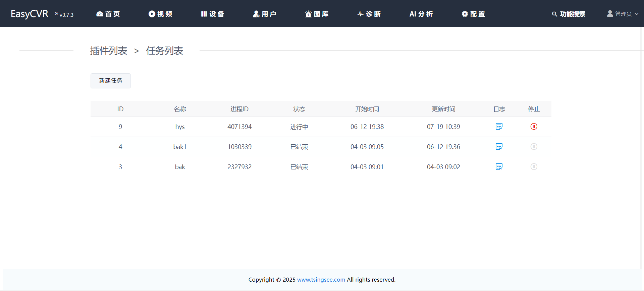Click the administrator user avatar icon
The width and height of the screenshot is (644, 291).
pos(610,14)
